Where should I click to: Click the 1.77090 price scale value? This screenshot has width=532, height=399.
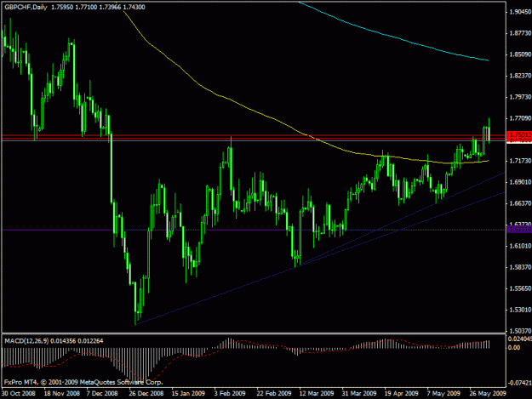pos(520,118)
